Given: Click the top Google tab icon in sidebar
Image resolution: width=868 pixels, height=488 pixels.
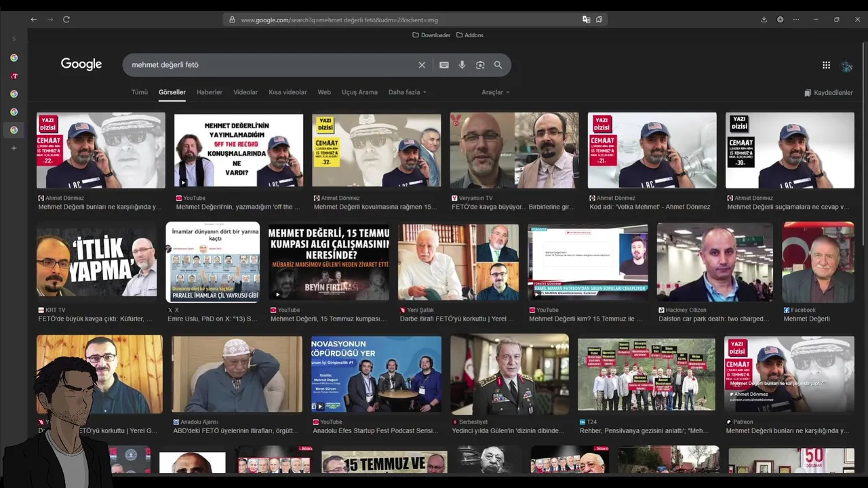Looking at the screenshot, I should [14, 58].
